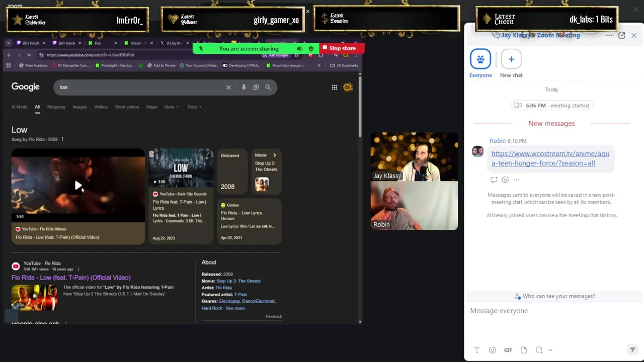Screen dimensions: 644x362
Task: Clear the Google search box
Action: coord(228,87)
